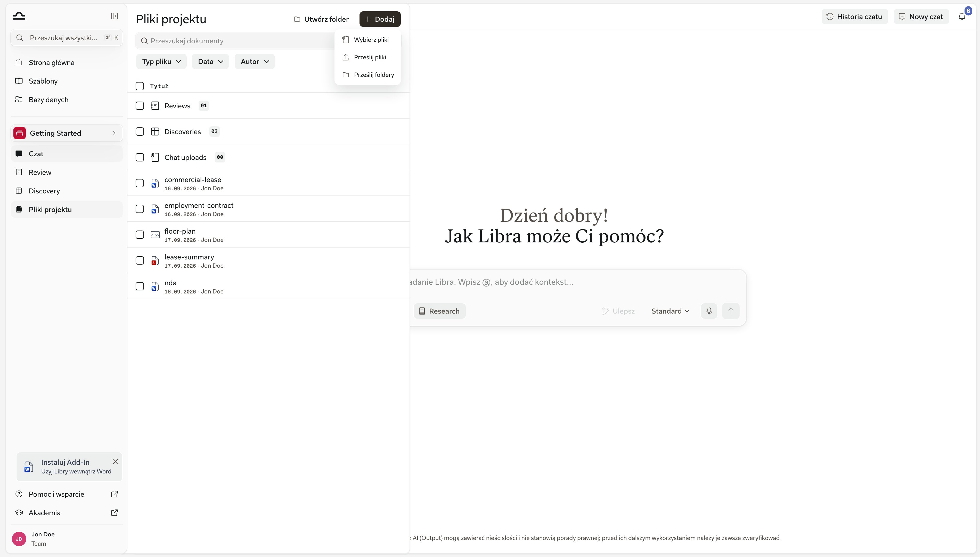Open Pomoc i wsparcie external link icon
980x557 pixels.
coord(114,494)
